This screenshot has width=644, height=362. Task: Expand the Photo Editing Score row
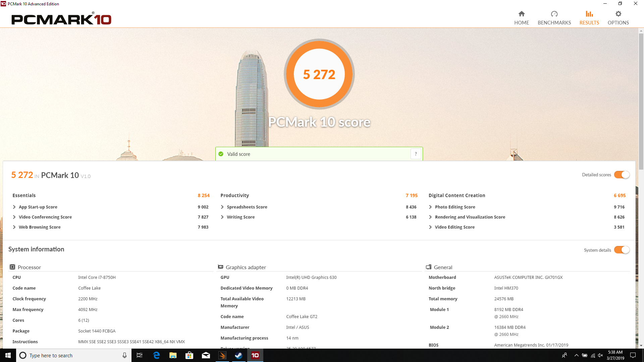coord(430,207)
